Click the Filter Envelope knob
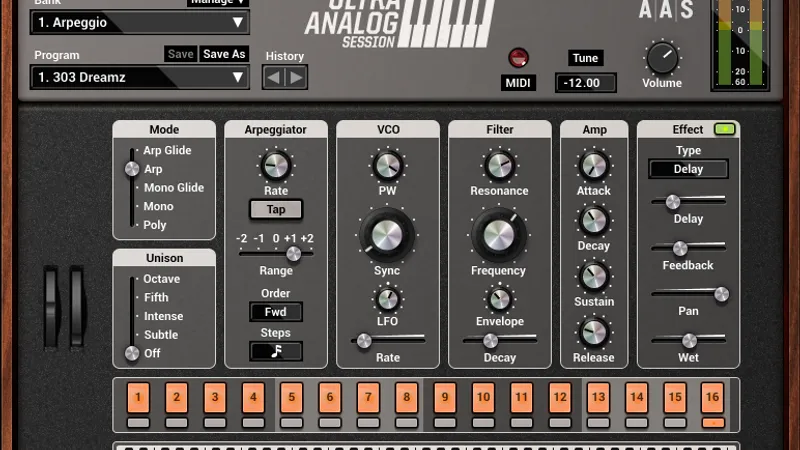Screen dimensions: 800x450 click(499, 299)
